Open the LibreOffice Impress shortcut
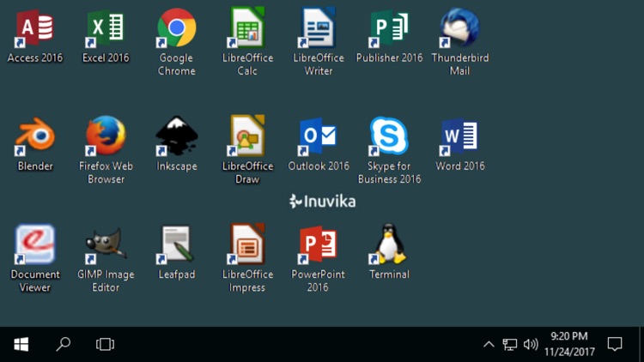Screen dimensions: 644x362 coord(247,244)
